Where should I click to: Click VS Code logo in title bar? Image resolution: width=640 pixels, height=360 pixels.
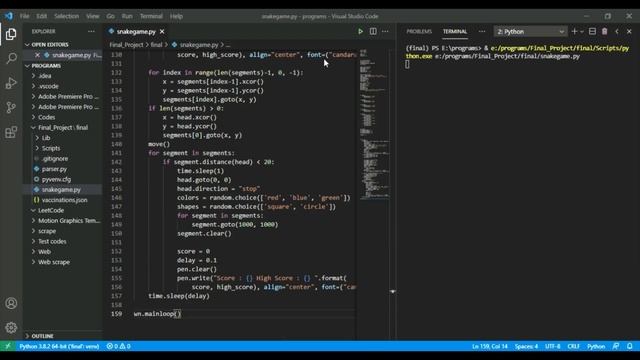click(9, 16)
